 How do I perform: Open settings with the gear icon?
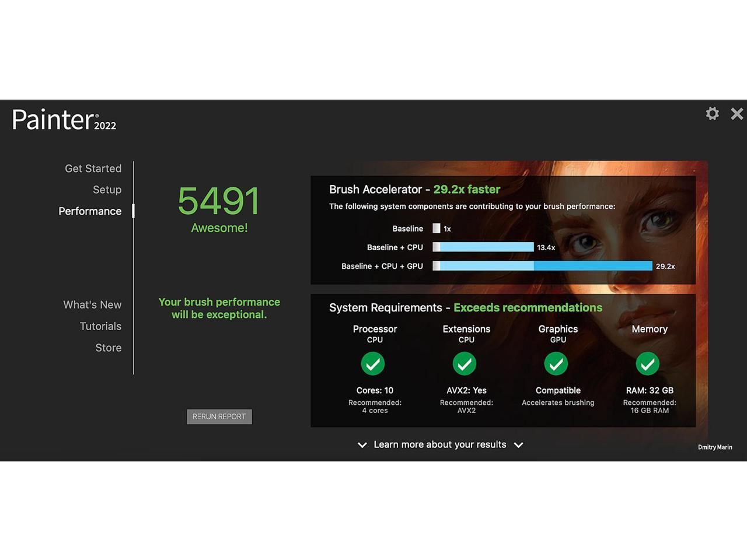click(712, 113)
